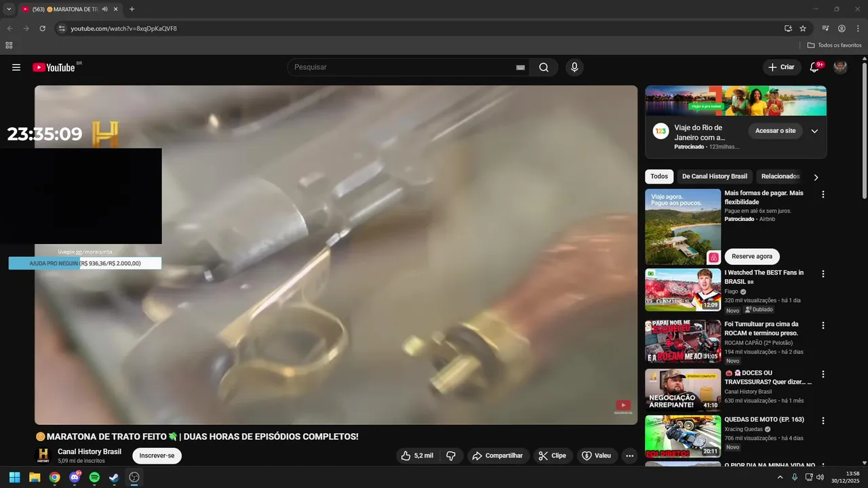Click the Reserve agora Airbnb button
This screenshot has height=488, width=868.
752,256
